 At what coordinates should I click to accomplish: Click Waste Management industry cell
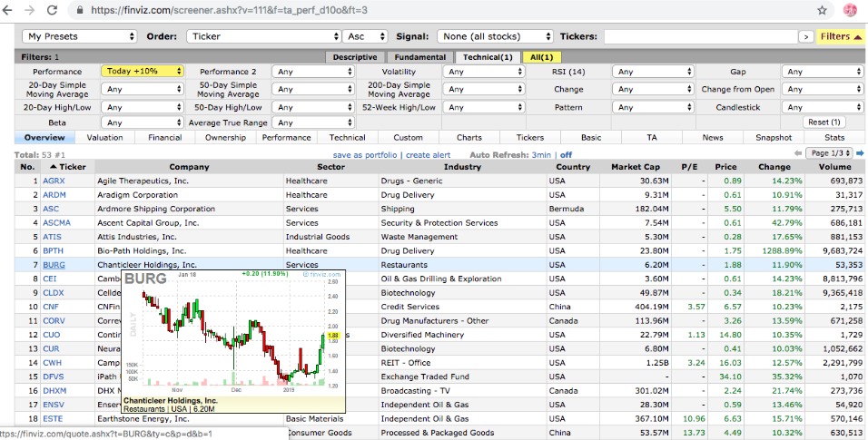coord(419,237)
